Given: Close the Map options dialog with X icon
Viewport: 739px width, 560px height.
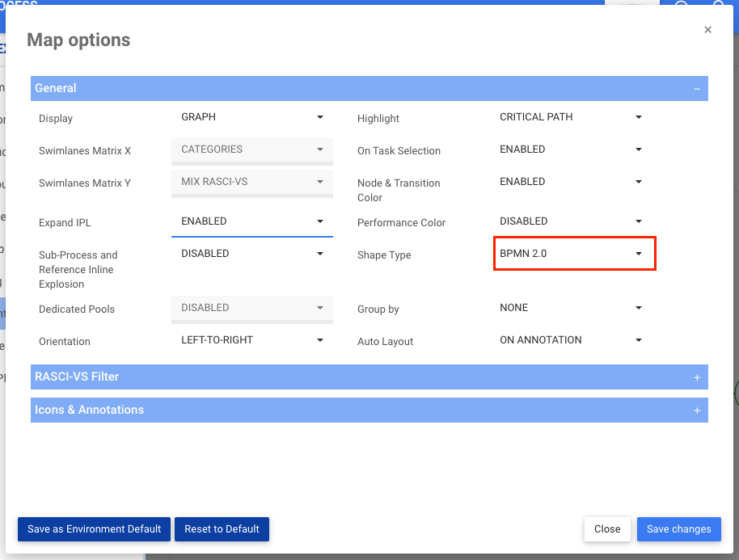Looking at the screenshot, I should coord(707,30).
